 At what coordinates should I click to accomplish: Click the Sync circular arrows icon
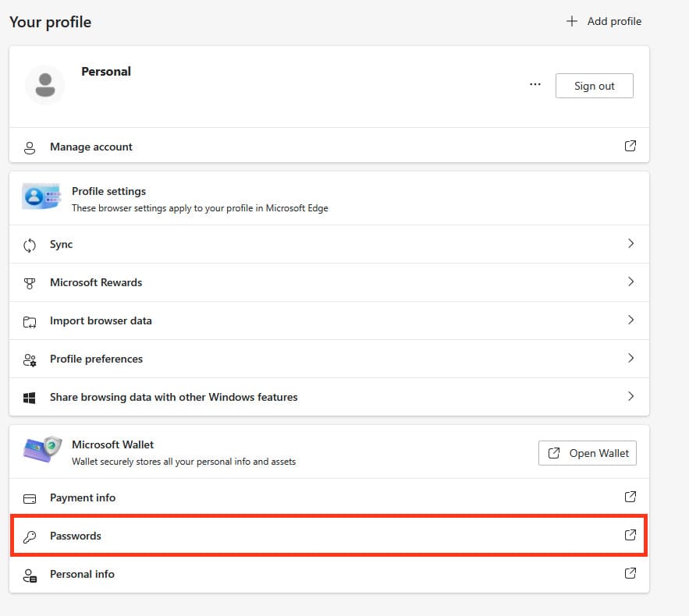click(30, 245)
